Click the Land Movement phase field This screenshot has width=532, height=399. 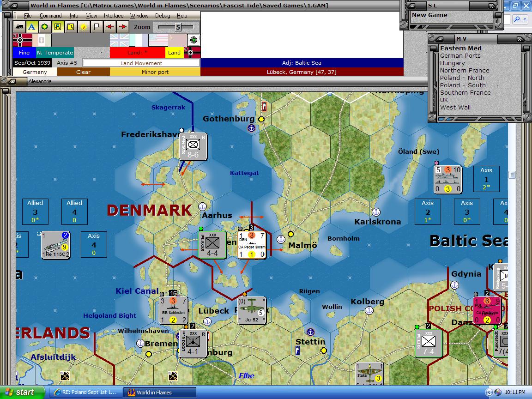141,63
